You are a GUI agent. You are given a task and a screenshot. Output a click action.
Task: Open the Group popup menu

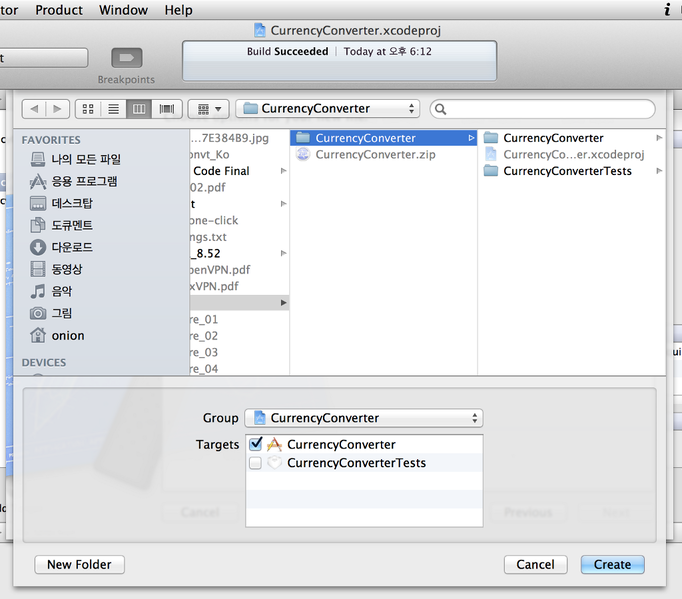(x=364, y=418)
